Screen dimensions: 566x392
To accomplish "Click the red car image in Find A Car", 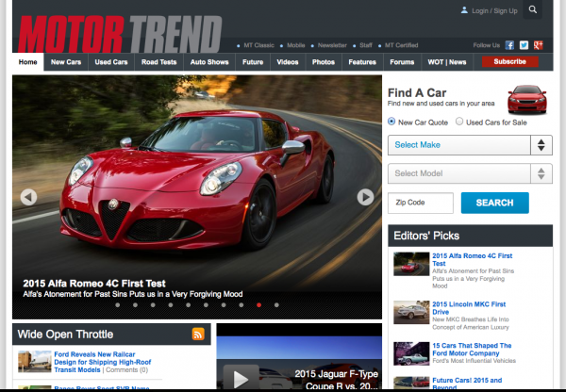I will click(527, 99).
